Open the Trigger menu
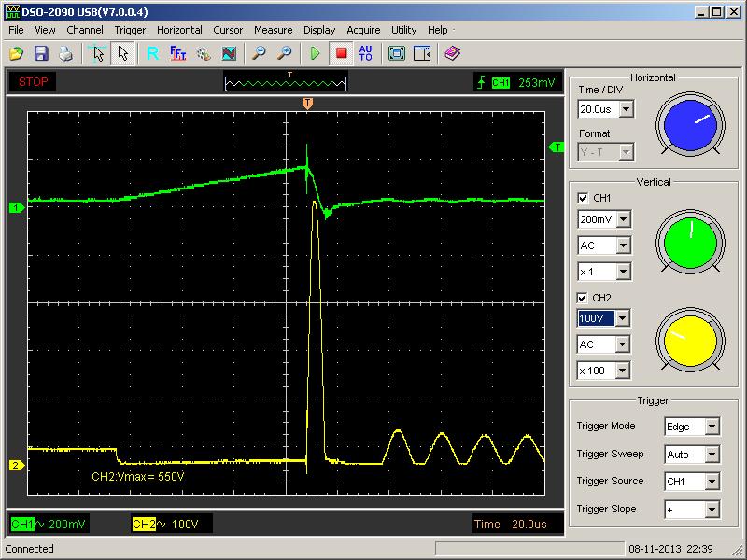Viewport: 747px width, 560px height. coord(130,30)
